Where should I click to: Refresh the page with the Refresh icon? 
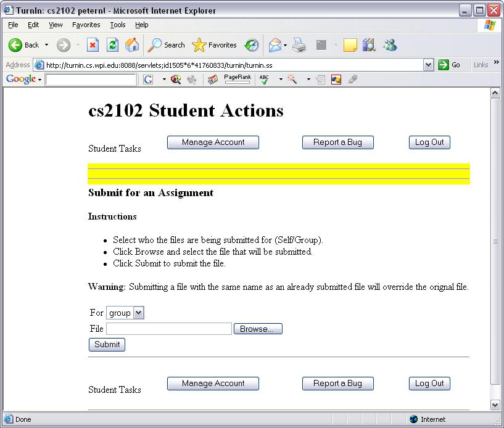click(112, 45)
